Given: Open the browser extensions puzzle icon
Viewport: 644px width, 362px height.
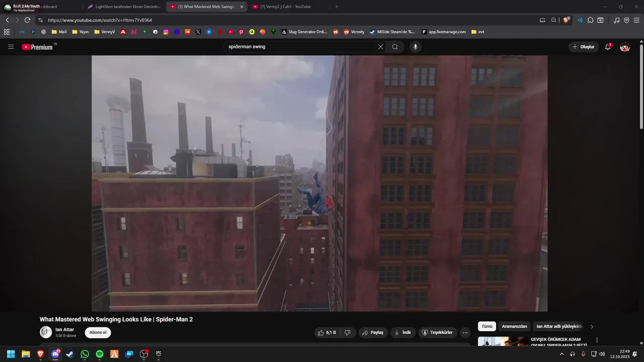Looking at the screenshot, I should point(591,20).
